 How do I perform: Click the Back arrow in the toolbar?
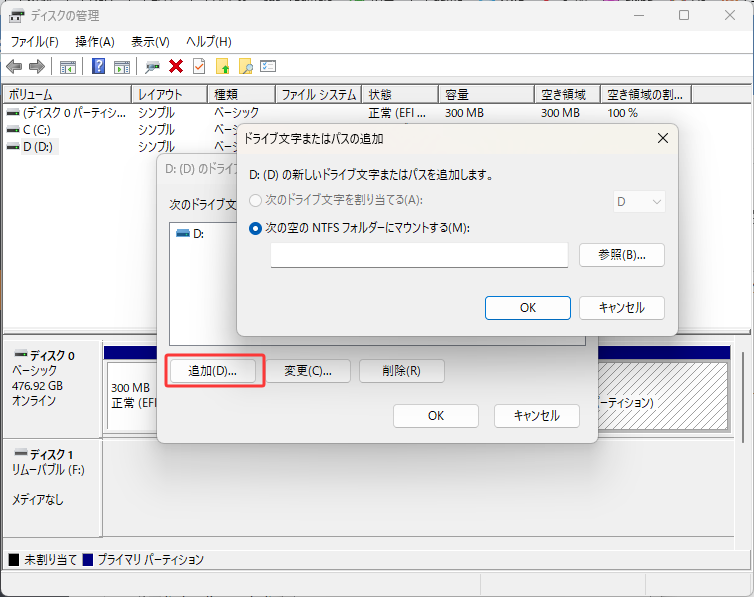tap(14, 66)
